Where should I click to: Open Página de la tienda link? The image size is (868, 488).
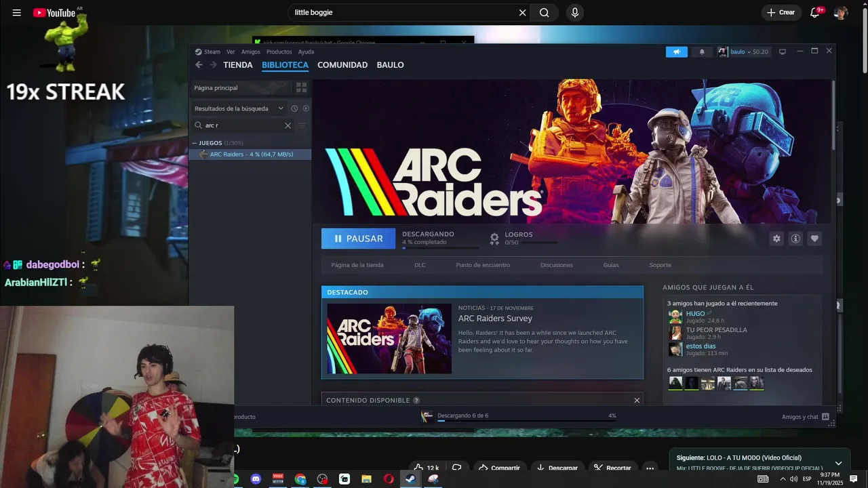[x=357, y=265]
